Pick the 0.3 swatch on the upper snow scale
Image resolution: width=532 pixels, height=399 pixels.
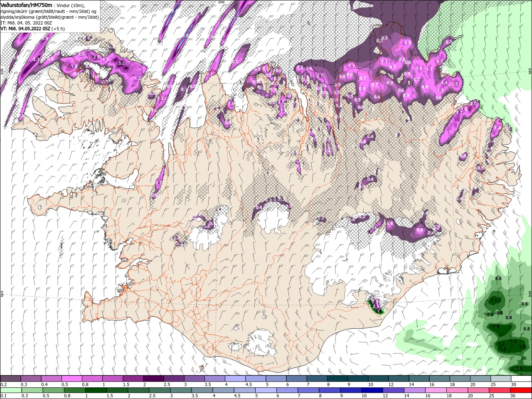[31, 379]
